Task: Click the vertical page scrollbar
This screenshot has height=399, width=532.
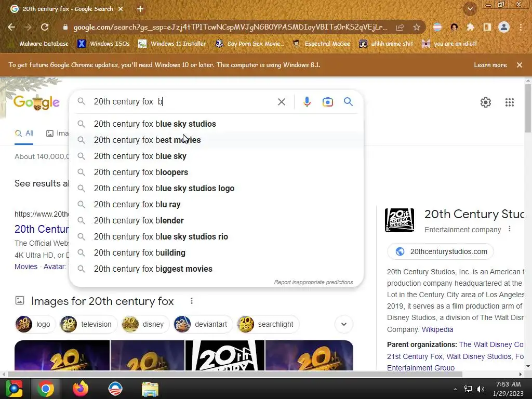Action: coord(528,108)
